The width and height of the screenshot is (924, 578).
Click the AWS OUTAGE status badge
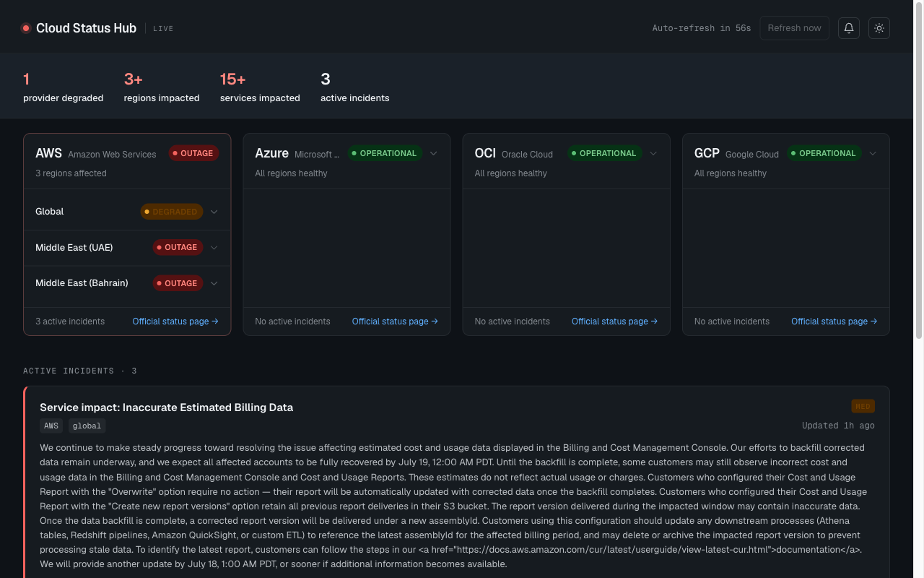[x=193, y=153]
